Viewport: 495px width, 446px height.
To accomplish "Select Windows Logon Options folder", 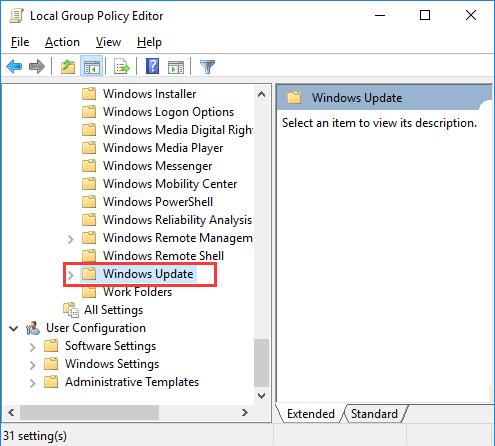I will [x=168, y=112].
